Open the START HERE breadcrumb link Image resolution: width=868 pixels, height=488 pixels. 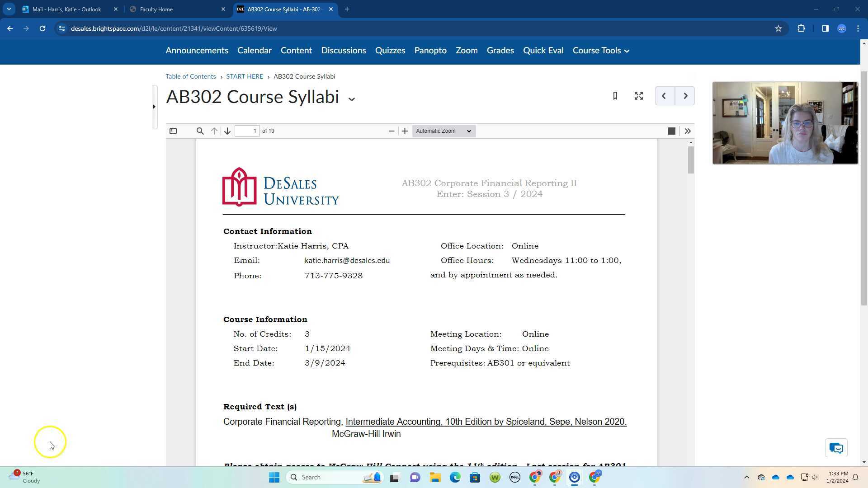click(x=245, y=76)
